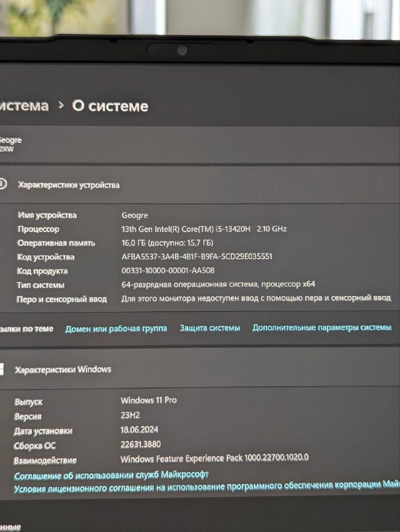Viewport: 400px width, 532px height.
Task: Select RAM value '16,0 ГБ'
Action: (134, 243)
